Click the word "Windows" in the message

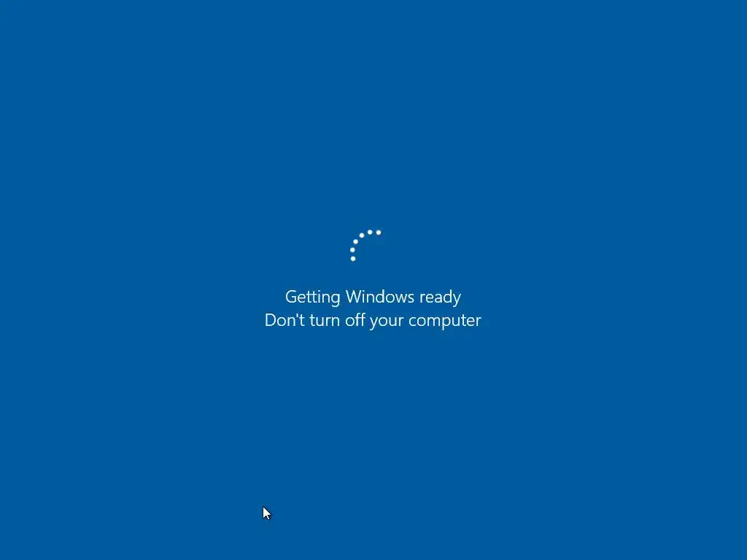pos(380,297)
